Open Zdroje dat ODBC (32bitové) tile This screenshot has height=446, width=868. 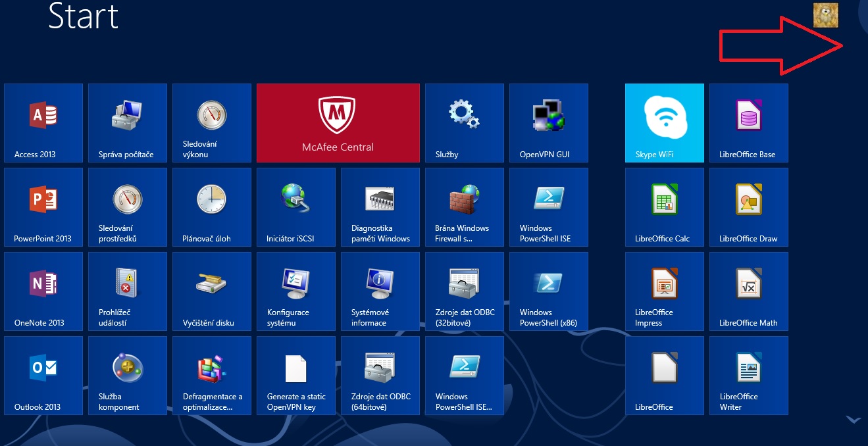point(465,291)
